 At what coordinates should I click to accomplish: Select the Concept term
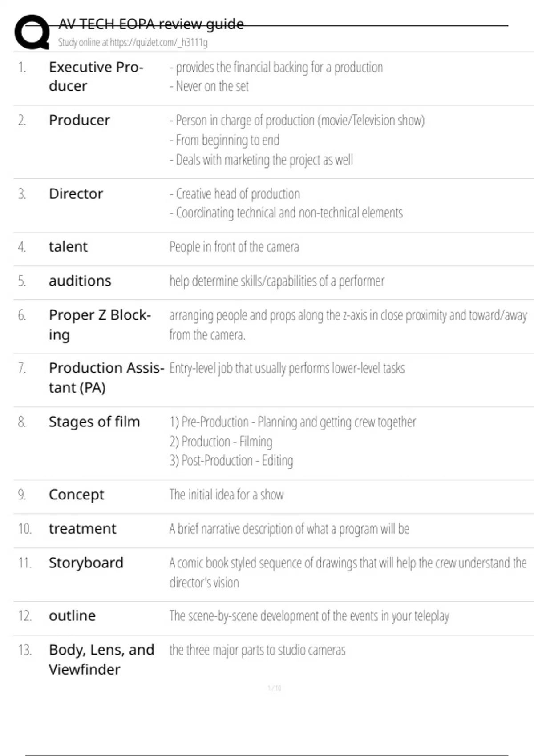pyautogui.click(x=77, y=495)
